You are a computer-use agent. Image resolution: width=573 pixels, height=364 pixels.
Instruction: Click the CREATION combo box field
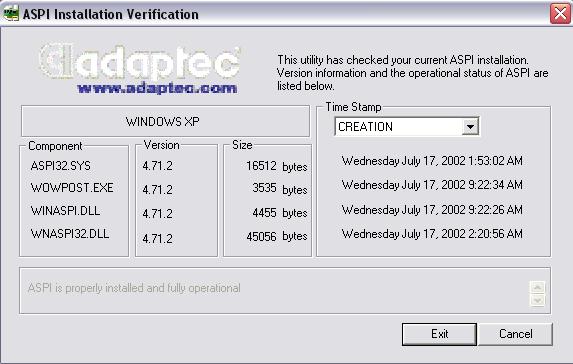(x=407, y=127)
